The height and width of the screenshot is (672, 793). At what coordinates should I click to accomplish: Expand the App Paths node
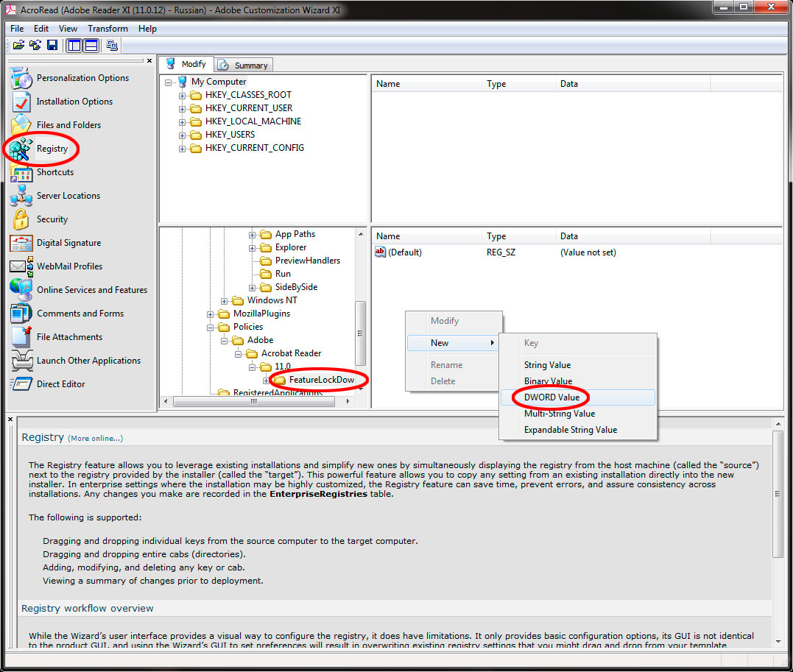[252, 235]
